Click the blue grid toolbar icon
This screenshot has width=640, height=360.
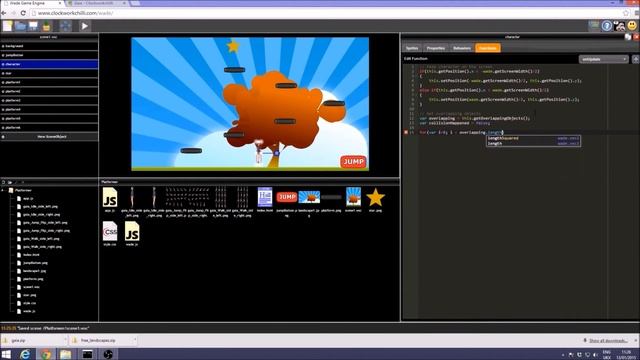click(65, 26)
